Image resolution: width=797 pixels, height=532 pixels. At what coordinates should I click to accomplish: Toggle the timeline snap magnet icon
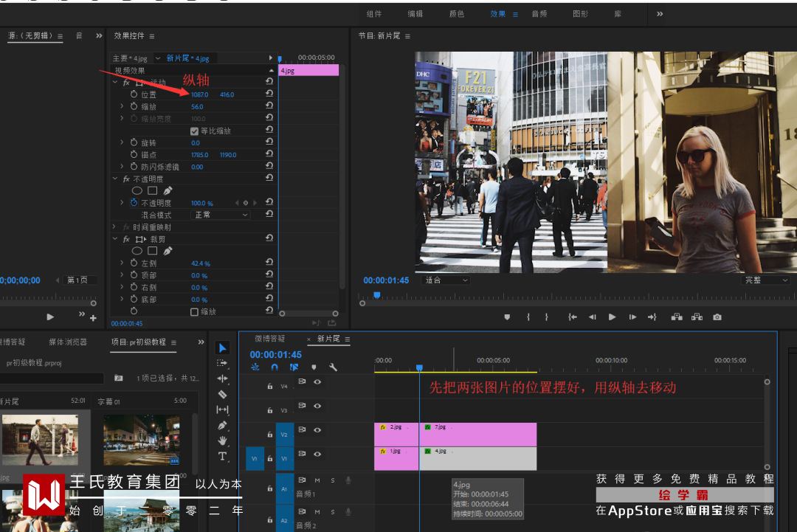coord(275,367)
